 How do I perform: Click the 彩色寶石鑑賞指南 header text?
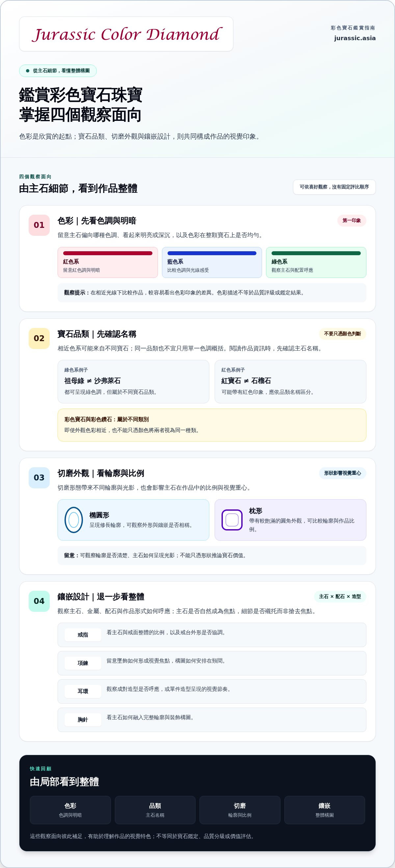coord(353,28)
